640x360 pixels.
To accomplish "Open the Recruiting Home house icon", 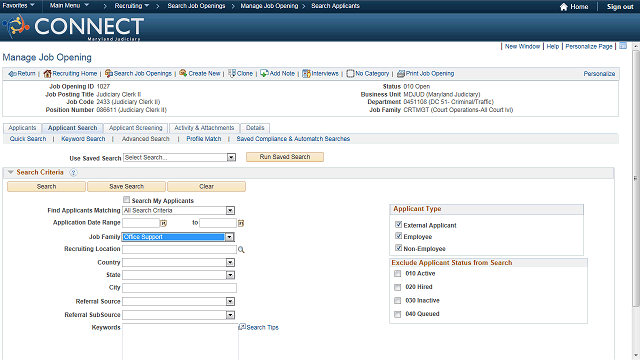I will (47, 73).
